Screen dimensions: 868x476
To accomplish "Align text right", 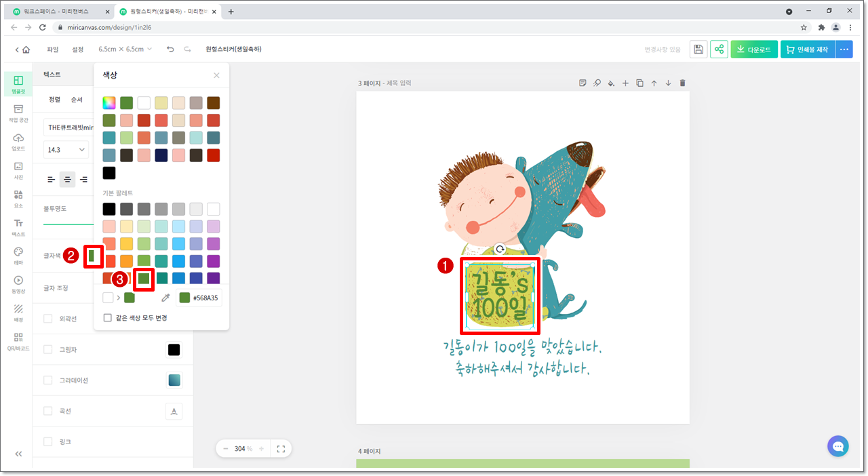I will tap(83, 180).
